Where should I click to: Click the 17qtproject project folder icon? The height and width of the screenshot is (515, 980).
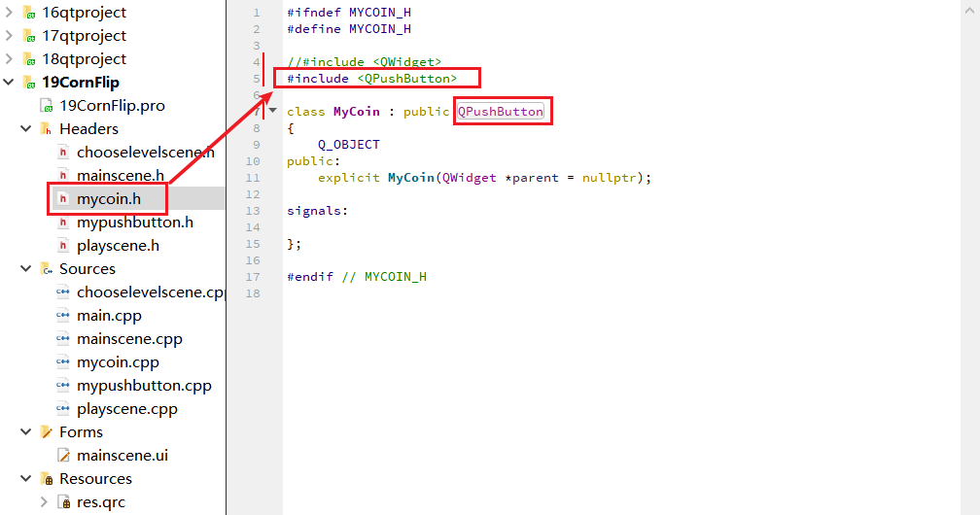[29, 36]
